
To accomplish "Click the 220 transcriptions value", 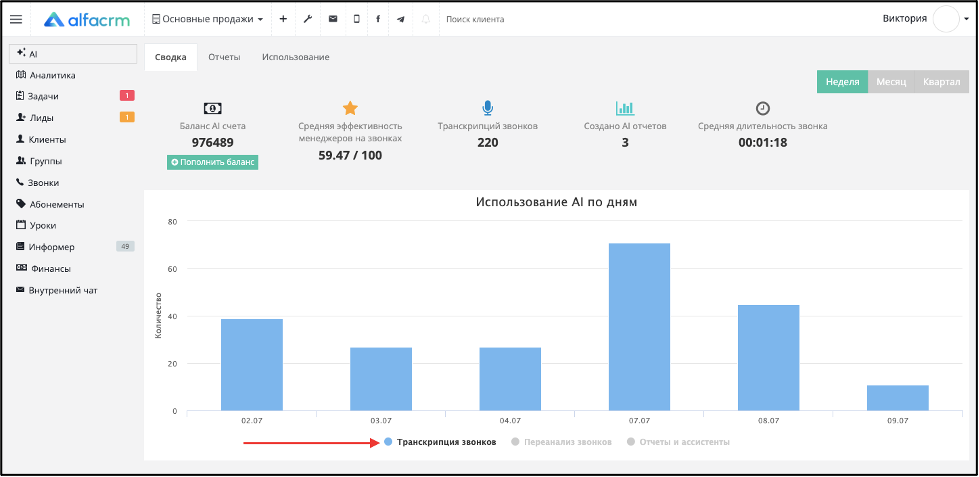I will coord(488,142).
